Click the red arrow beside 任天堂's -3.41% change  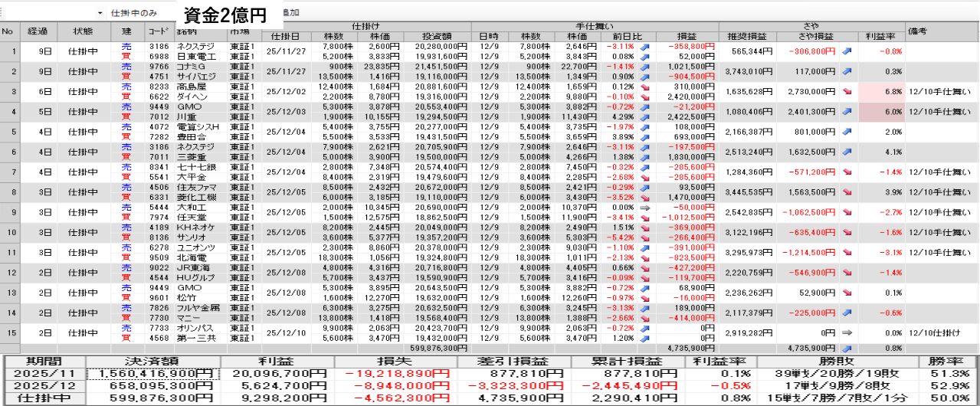click(x=644, y=218)
